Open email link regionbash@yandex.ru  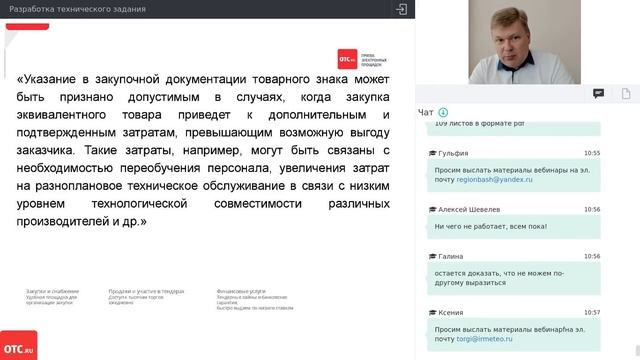point(494,180)
